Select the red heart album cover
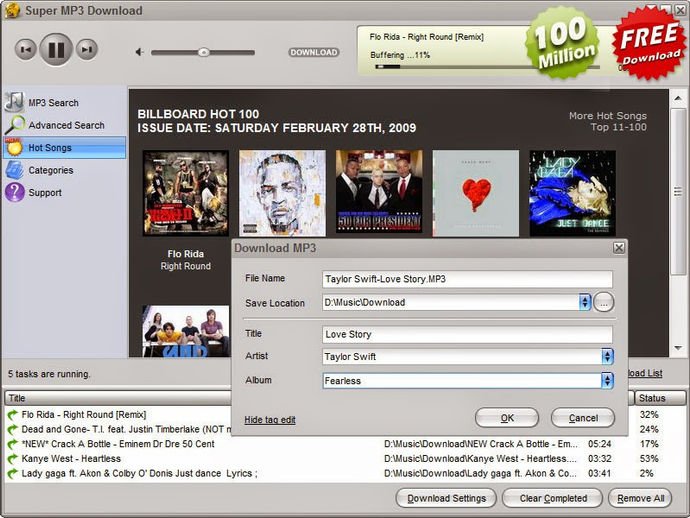690x518 pixels. pyautogui.click(x=476, y=193)
